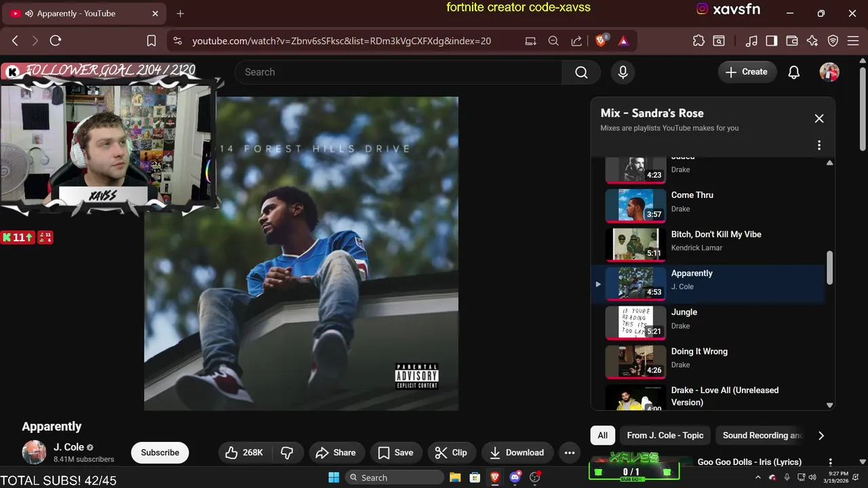The height and width of the screenshot is (488, 868).
Task: Click the browser address bar URL
Action: pyautogui.click(x=341, y=41)
